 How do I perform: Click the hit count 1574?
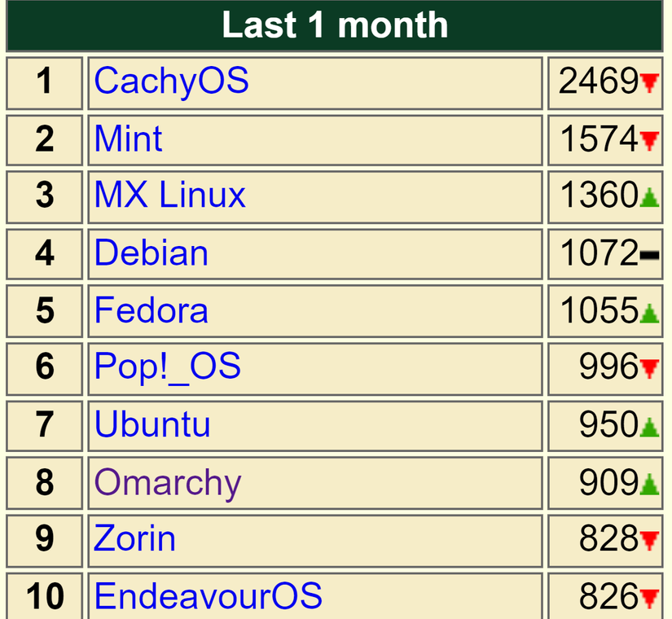tap(600, 138)
